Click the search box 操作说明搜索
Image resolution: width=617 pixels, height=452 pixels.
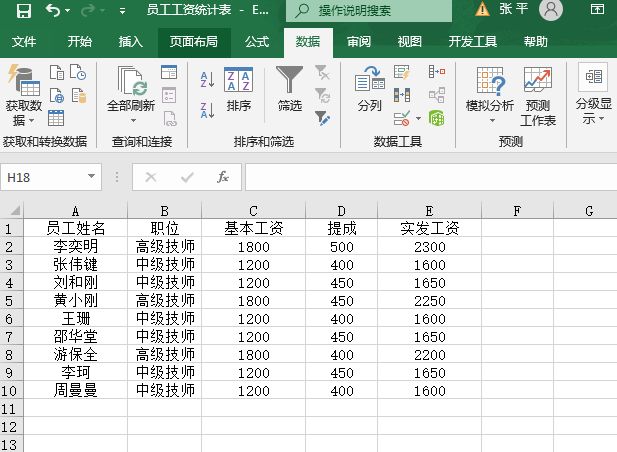(368, 11)
